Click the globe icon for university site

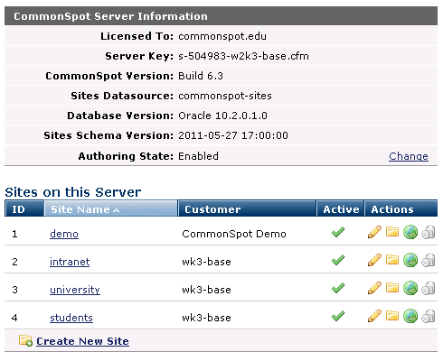[410, 288]
